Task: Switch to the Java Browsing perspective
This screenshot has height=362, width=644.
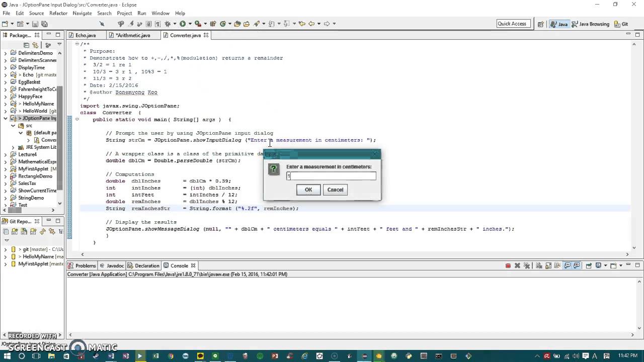Action: (x=590, y=24)
